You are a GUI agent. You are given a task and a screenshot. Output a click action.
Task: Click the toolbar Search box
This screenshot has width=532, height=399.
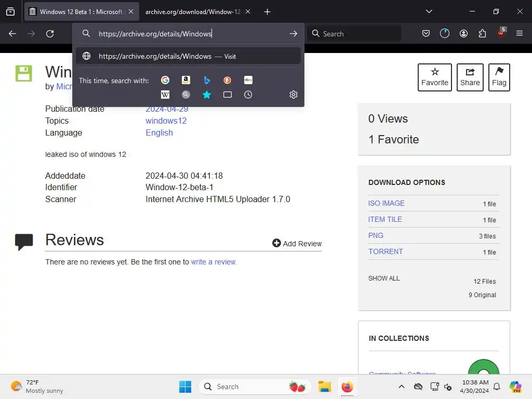coord(354,34)
